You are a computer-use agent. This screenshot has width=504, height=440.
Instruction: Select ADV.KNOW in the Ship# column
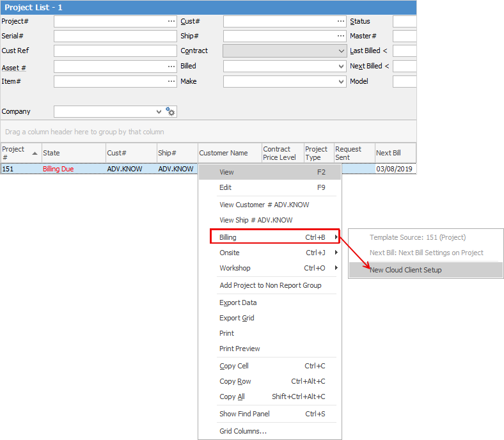click(x=177, y=169)
